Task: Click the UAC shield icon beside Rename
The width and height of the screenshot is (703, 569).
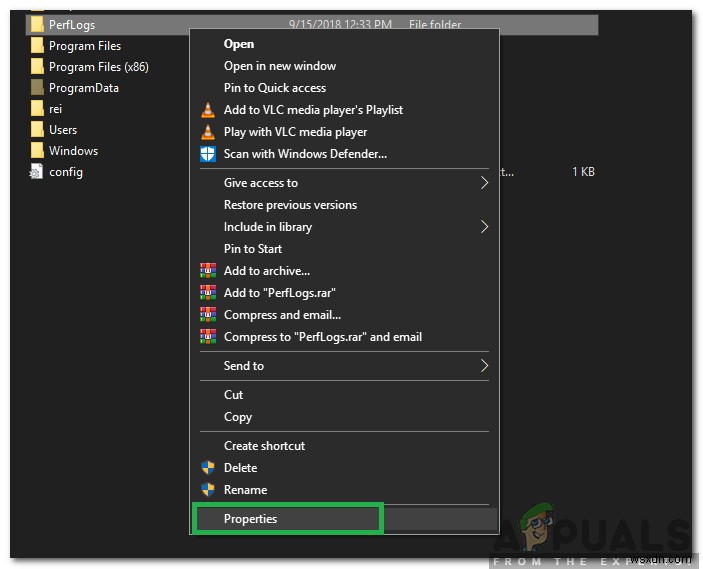Action: 208,490
